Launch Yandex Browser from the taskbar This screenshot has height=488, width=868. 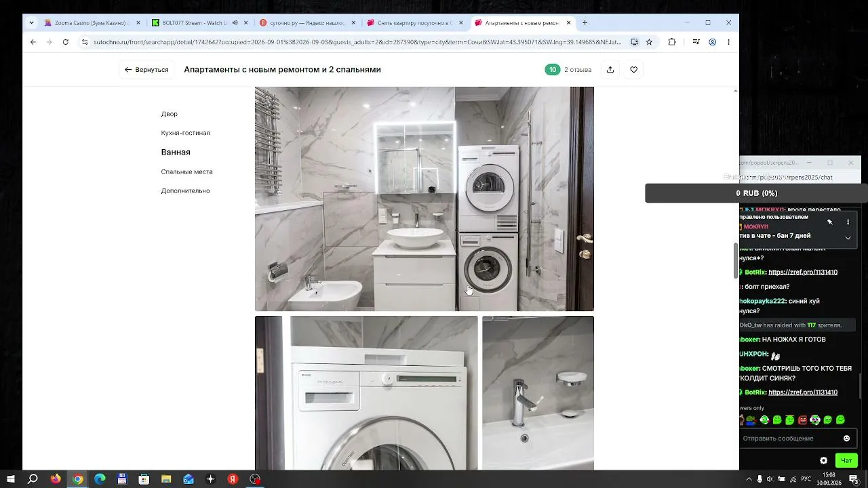point(233,479)
